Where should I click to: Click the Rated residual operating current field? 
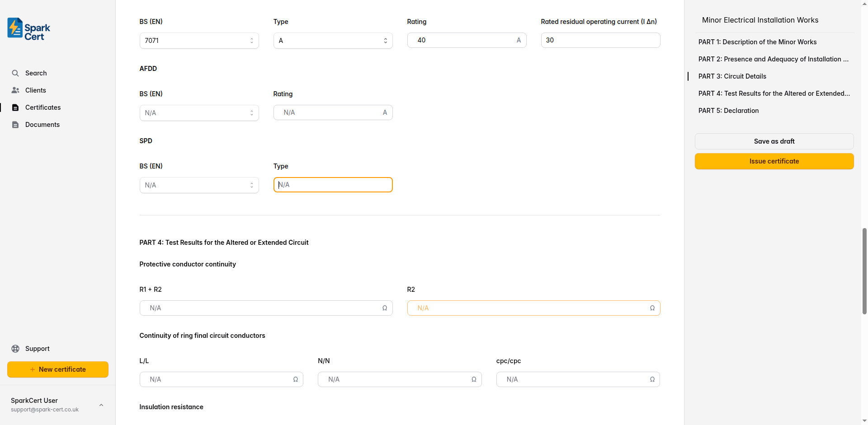click(x=600, y=40)
